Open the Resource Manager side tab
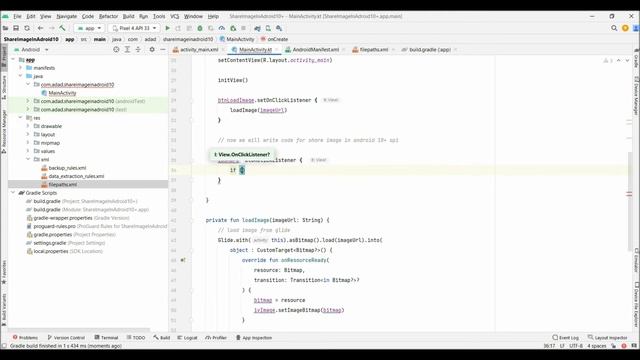The image size is (640, 360). (4, 131)
